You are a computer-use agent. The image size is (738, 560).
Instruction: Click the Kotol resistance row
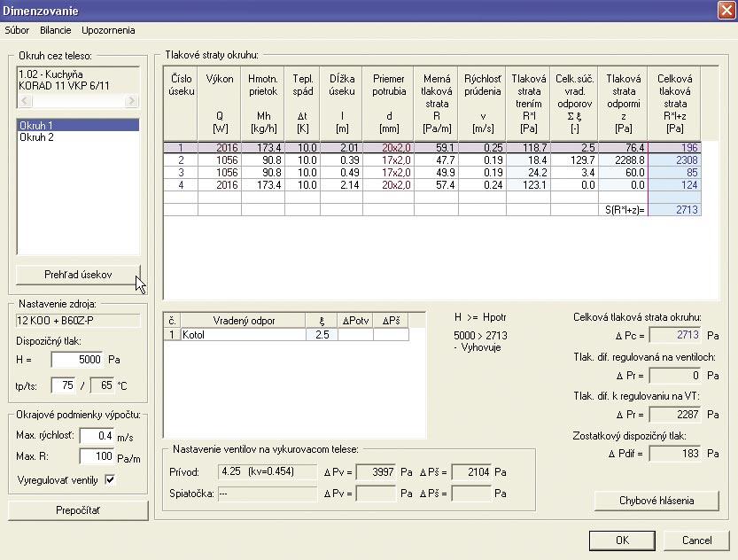click(x=286, y=335)
